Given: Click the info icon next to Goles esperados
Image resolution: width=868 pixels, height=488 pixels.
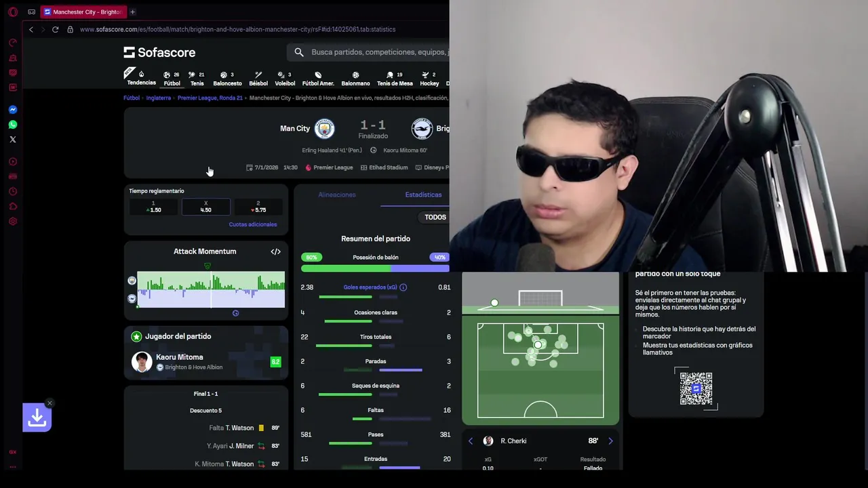Looking at the screenshot, I should pos(403,287).
